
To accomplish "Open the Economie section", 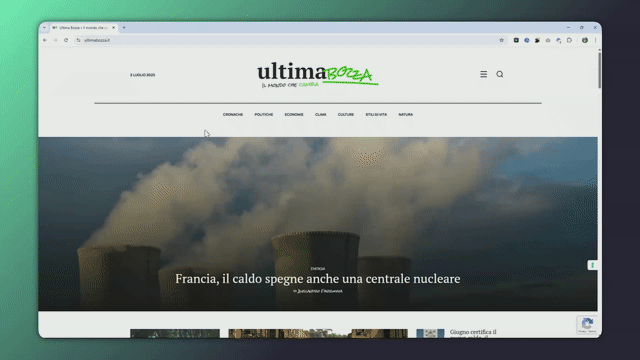I will tap(294, 115).
